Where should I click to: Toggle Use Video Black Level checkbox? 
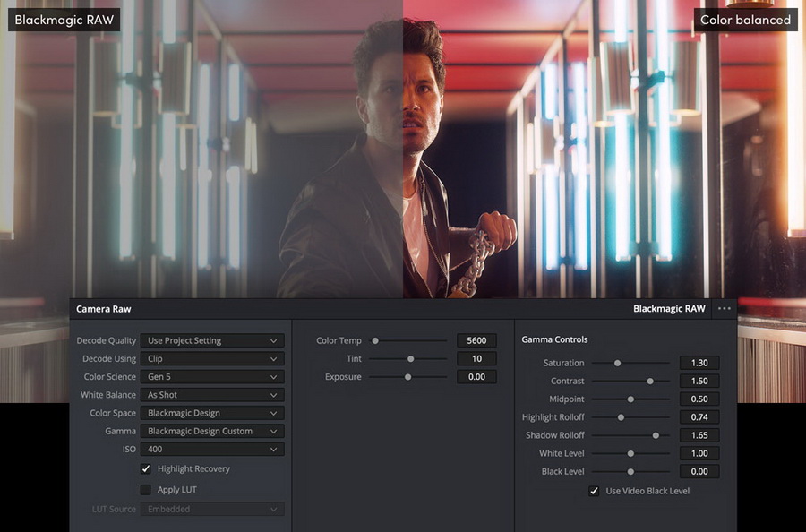pos(594,491)
